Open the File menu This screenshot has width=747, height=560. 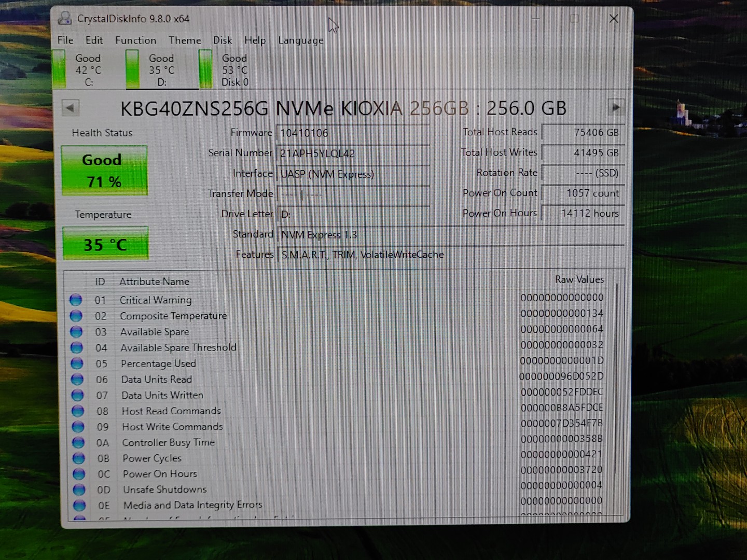65,40
